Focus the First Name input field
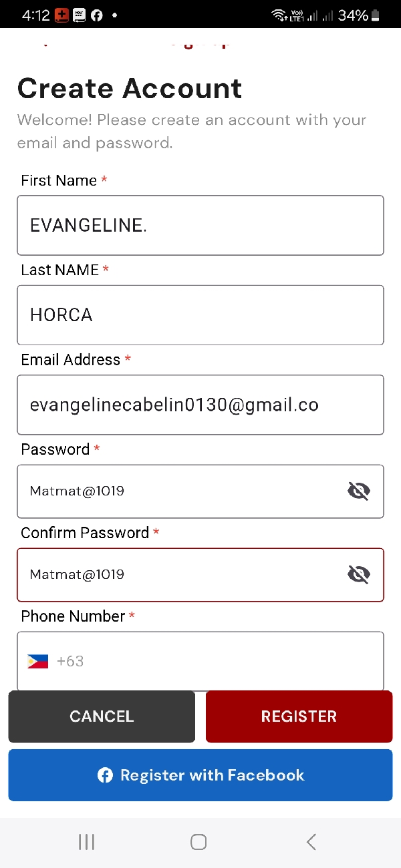Image resolution: width=401 pixels, height=868 pixels. click(x=200, y=225)
